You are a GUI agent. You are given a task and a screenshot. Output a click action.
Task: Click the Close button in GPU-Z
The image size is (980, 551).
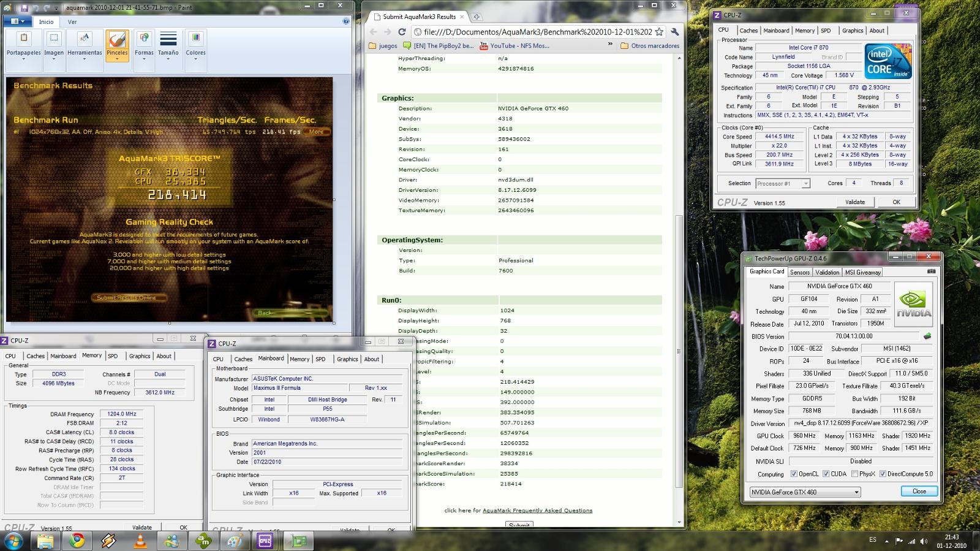919,491
